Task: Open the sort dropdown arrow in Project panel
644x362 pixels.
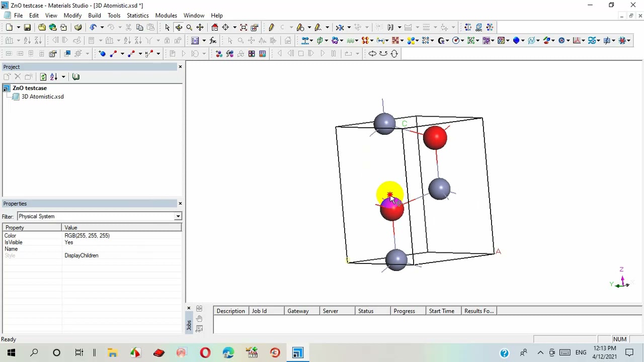Action: point(63,77)
